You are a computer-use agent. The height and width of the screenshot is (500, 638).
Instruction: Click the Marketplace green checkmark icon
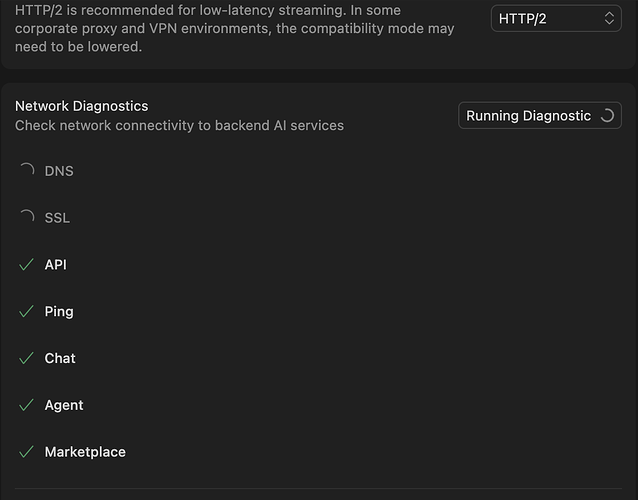[27, 452]
